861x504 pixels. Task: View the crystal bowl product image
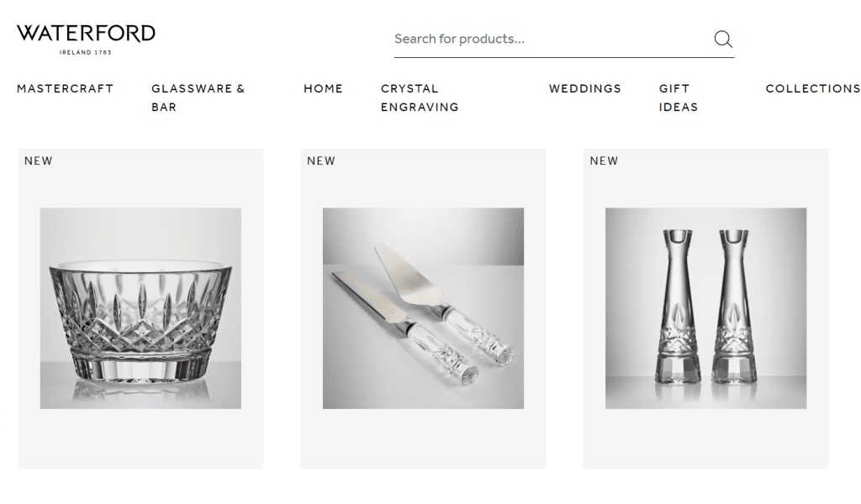(x=140, y=308)
